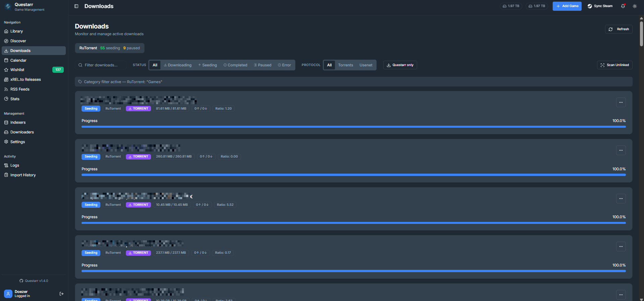Open the notifications bell
The width and height of the screenshot is (644, 301).
click(623, 6)
